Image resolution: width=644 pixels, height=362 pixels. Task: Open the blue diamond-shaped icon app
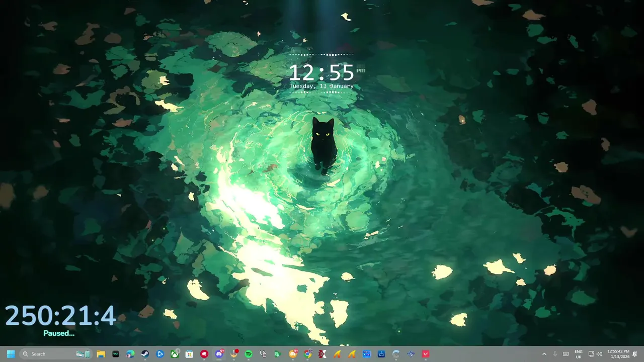pyautogui.click(x=411, y=354)
